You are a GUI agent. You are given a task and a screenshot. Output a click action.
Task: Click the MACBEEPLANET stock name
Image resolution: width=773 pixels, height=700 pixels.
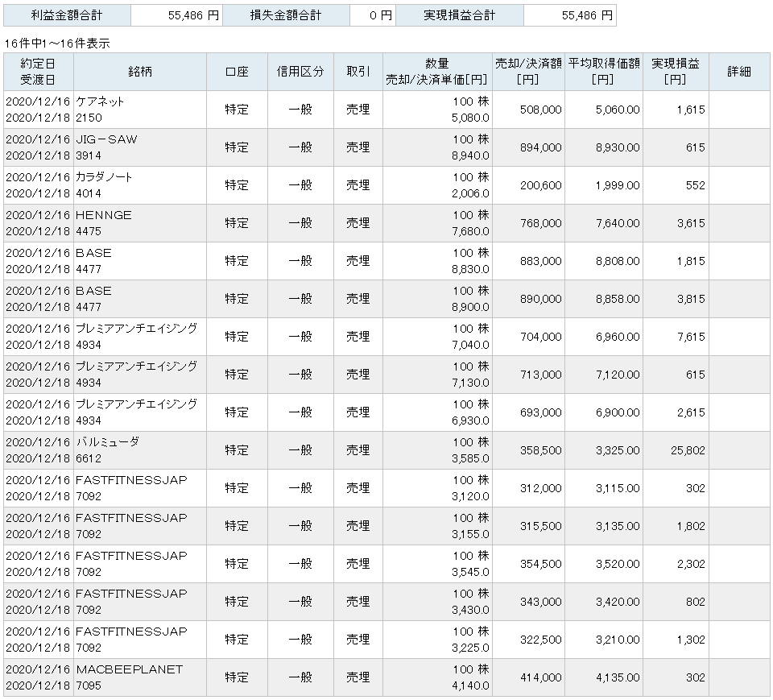[129, 669]
